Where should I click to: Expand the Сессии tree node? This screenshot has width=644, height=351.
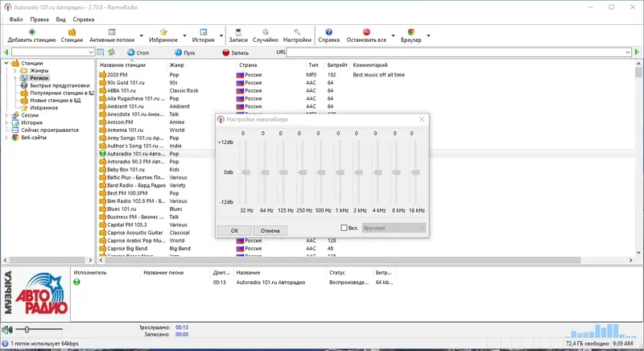click(x=6, y=115)
